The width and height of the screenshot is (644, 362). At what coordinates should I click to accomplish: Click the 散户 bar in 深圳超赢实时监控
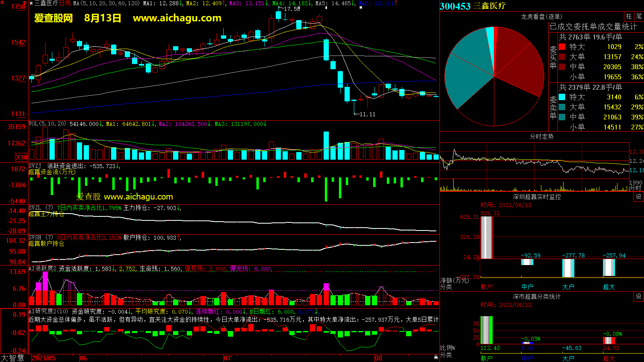pos(487,237)
